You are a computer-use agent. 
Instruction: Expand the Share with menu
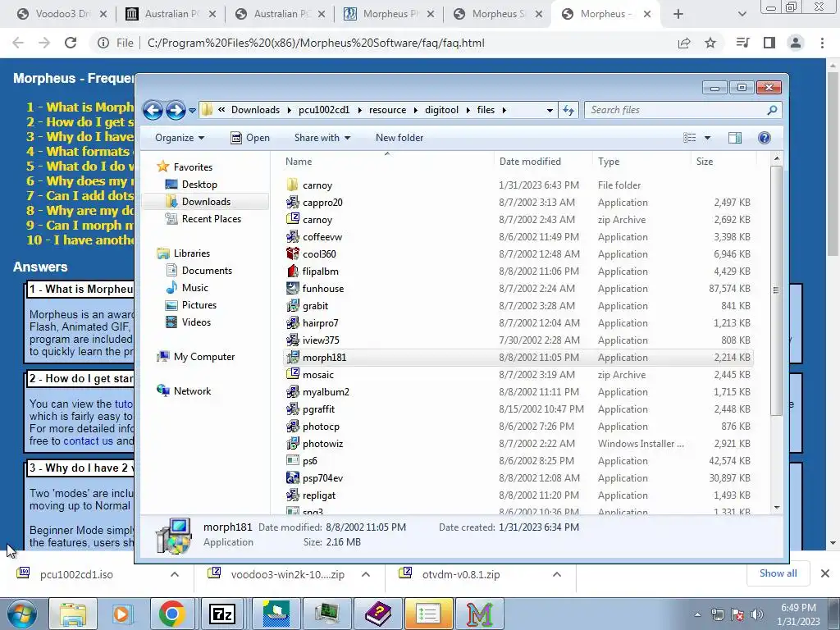point(322,138)
